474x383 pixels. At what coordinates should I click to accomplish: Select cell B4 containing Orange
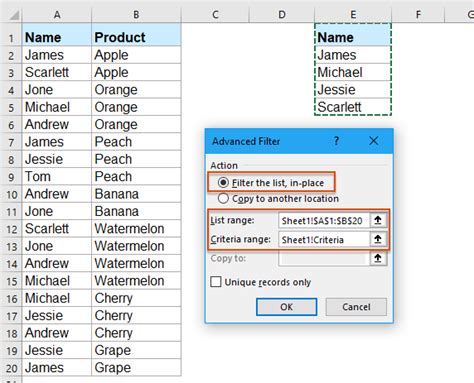[x=136, y=89]
